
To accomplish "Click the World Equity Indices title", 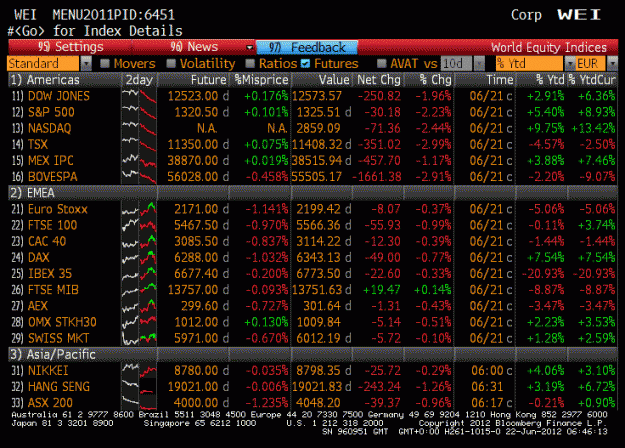I will [x=548, y=47].
